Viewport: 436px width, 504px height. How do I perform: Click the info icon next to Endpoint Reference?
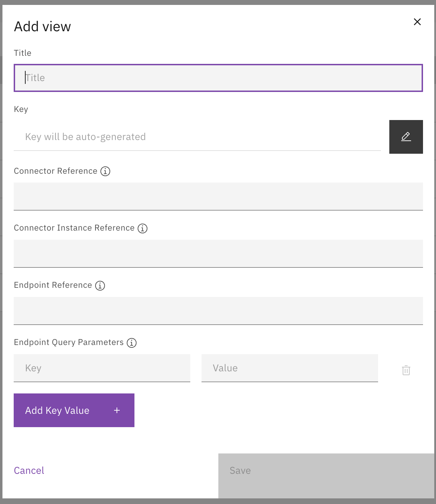click(100, 285)
